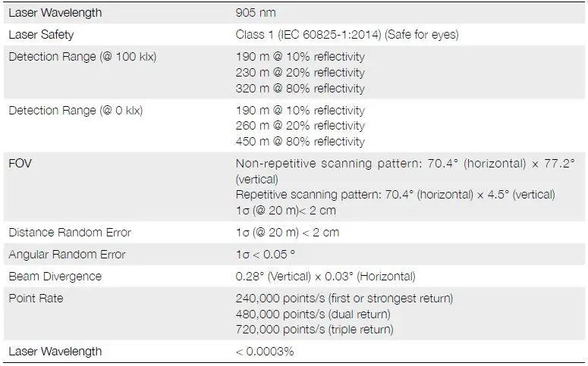Click the "Laser Safety" row label
The height and width of the screenshot is (366, 588).
coord(41,35)
